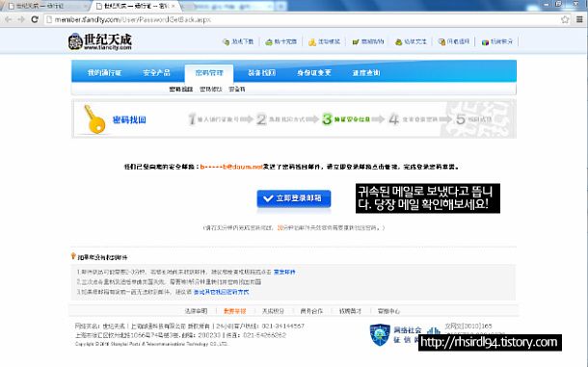The width and height of the screenshot is (588, 367).
Task: Open the 进度查询 navigation tab
Action: pos(366,72)
